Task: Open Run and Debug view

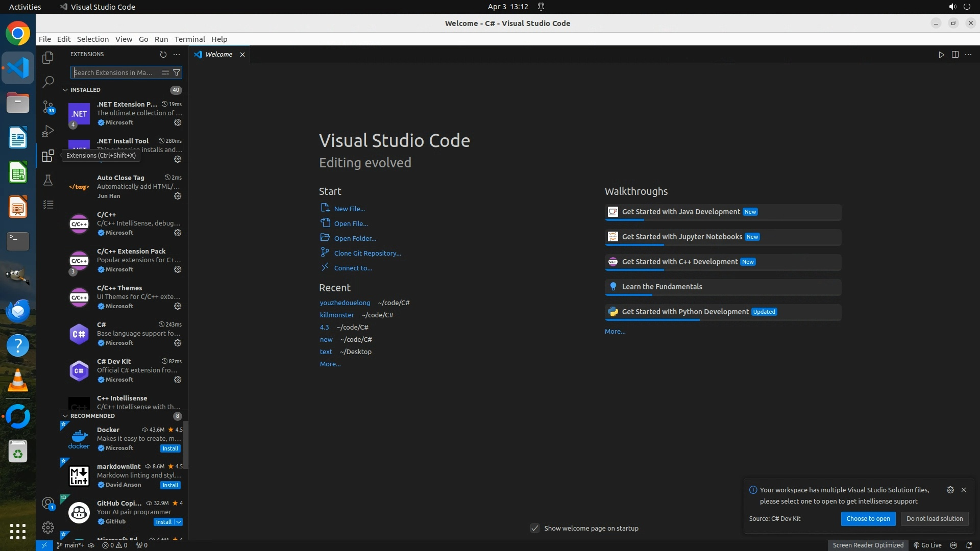Action: click(x=48, y=131)
